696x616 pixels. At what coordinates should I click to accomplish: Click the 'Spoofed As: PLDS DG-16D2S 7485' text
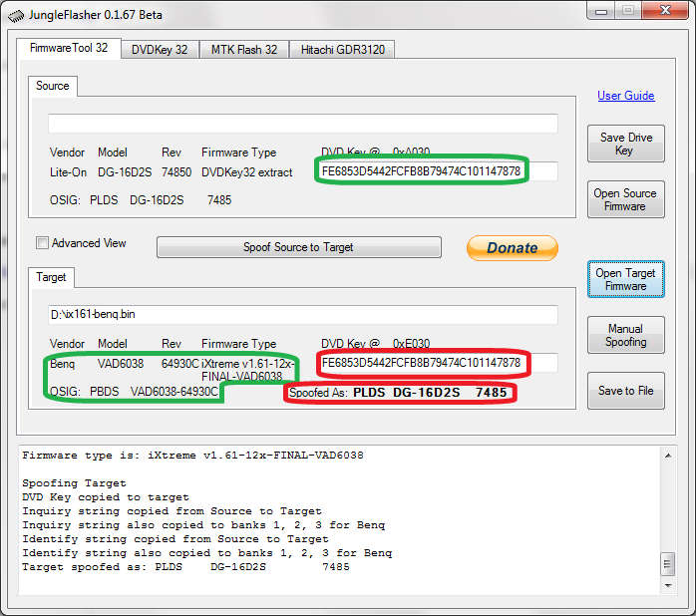(398, 393)
